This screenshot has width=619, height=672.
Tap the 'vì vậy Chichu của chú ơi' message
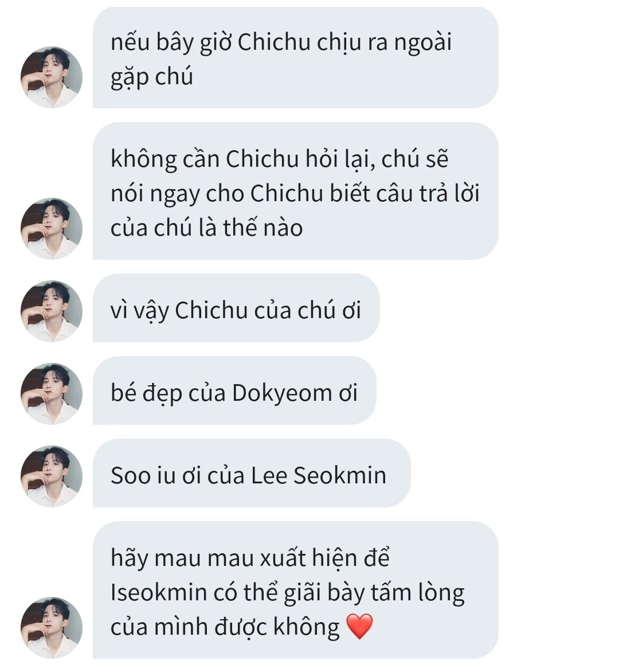pos(236,308)
